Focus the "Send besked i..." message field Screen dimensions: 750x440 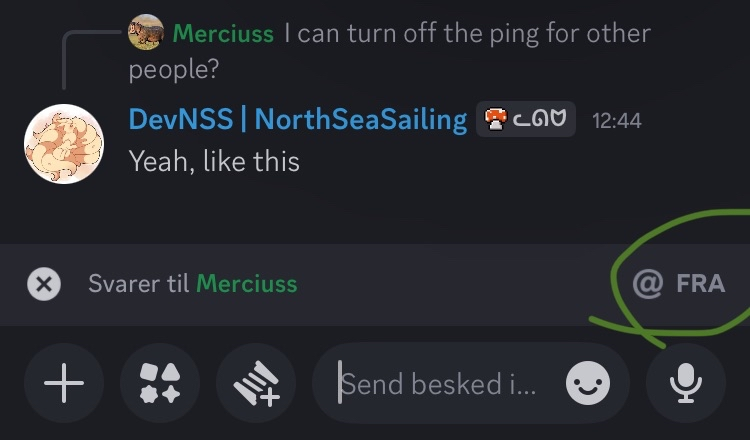coord(440,384)
